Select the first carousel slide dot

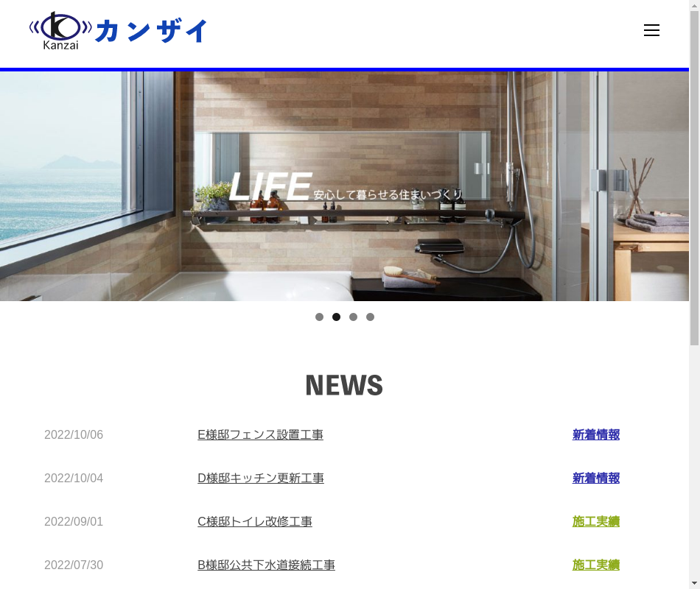(319, 317)
